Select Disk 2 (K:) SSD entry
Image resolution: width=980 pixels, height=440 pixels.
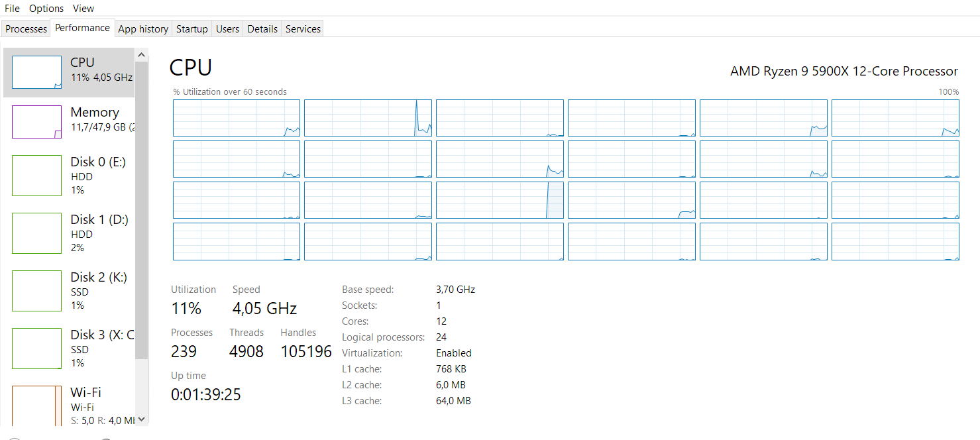coord(69,291)
